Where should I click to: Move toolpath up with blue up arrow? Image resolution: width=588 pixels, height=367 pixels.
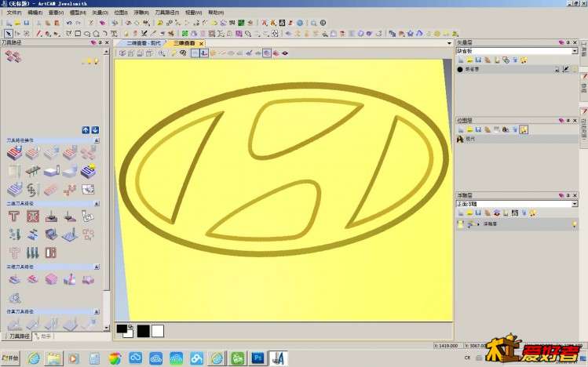[x=86, y=130]
